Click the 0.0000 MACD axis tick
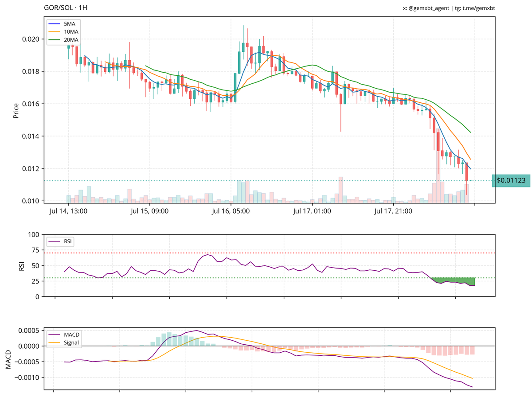 click(x=29, y=346)
